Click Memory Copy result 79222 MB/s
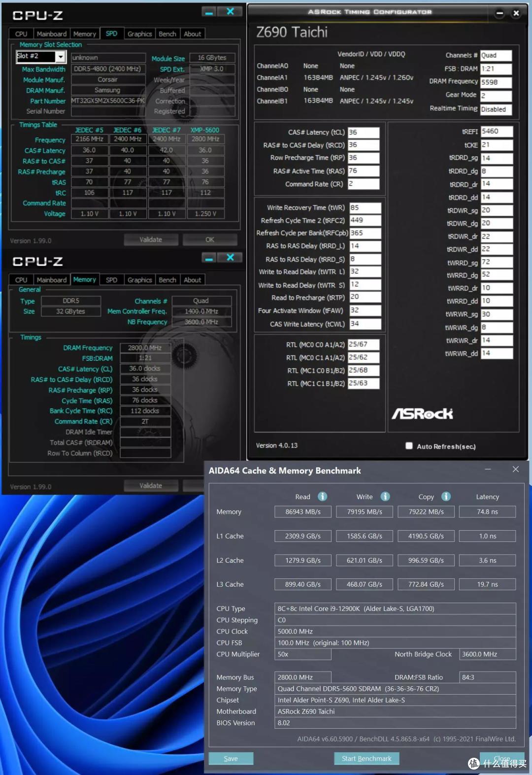The height and width of the screenshot is (775, 532). point(426,512)
